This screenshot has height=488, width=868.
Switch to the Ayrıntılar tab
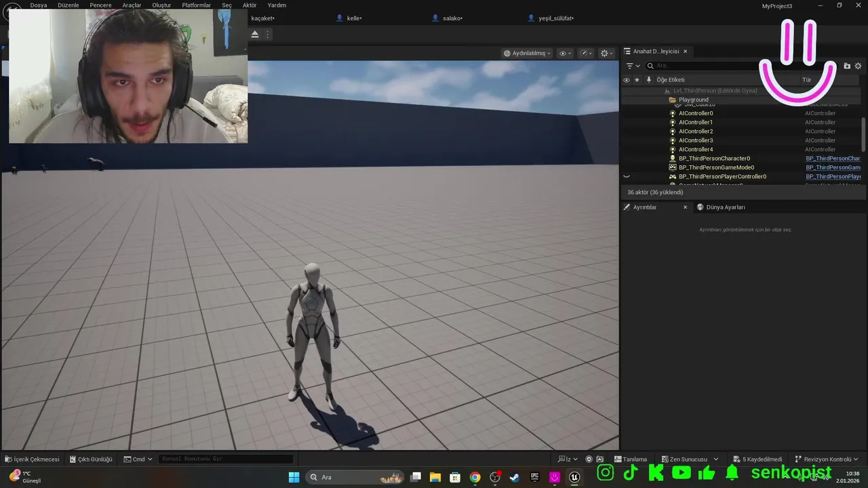click(x=644, y=207)
